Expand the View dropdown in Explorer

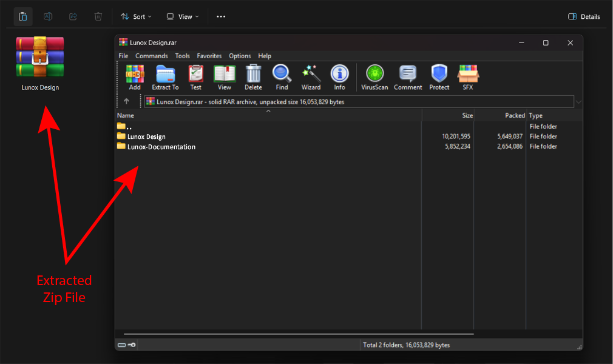click(183, 16)
